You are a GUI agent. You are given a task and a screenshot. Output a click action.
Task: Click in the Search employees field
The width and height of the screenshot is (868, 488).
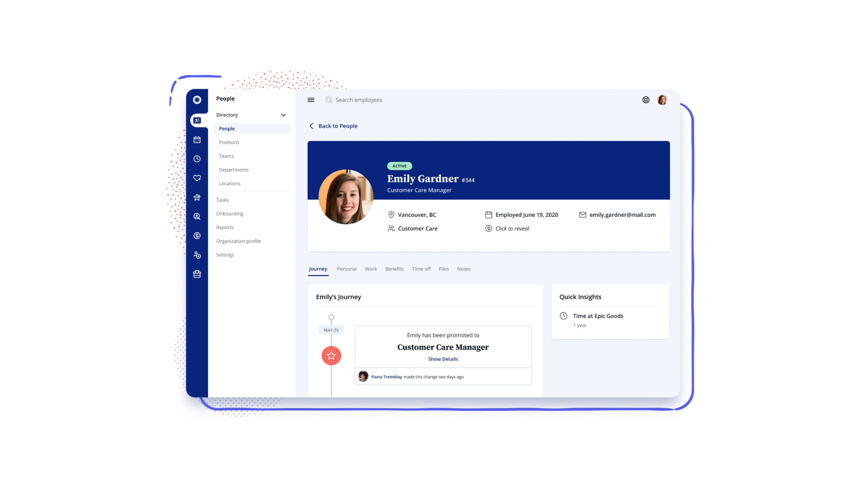pyautogui.click(x=359, y=100)
